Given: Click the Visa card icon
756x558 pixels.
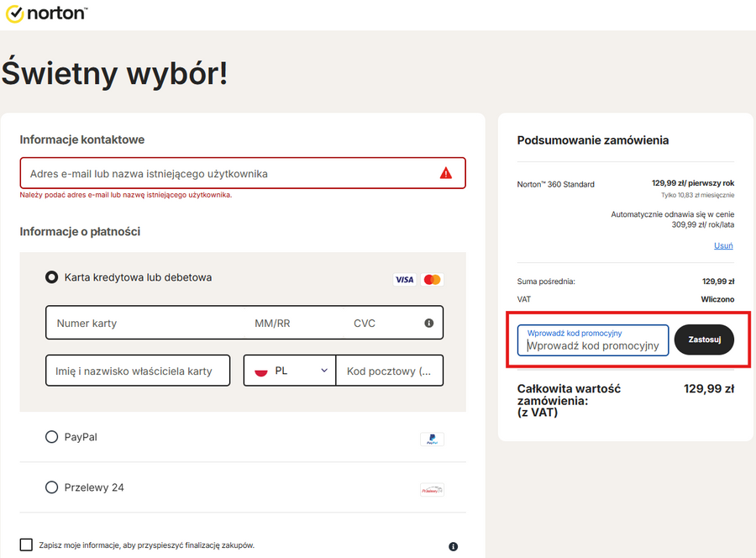Looking at the screenshot, I should (404, 279).
